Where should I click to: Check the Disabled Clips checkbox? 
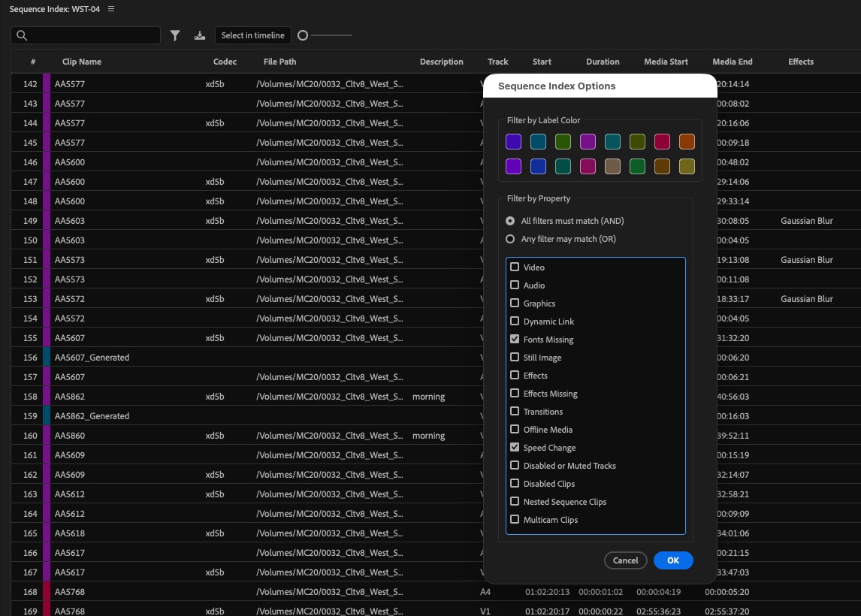pyautogui.click(x=515, y=484)
